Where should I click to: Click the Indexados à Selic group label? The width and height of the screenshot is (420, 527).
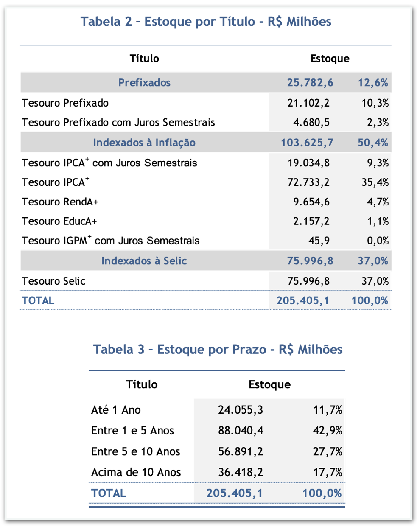[x=144, y=261]
